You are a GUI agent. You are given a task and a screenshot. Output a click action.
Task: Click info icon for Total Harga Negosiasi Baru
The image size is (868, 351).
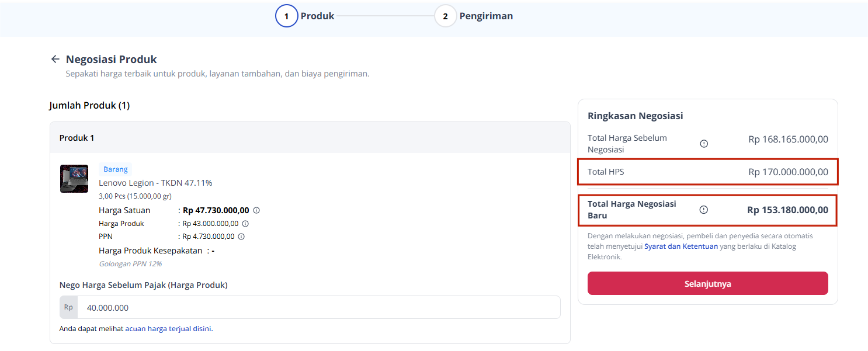[x=704, y=210]
